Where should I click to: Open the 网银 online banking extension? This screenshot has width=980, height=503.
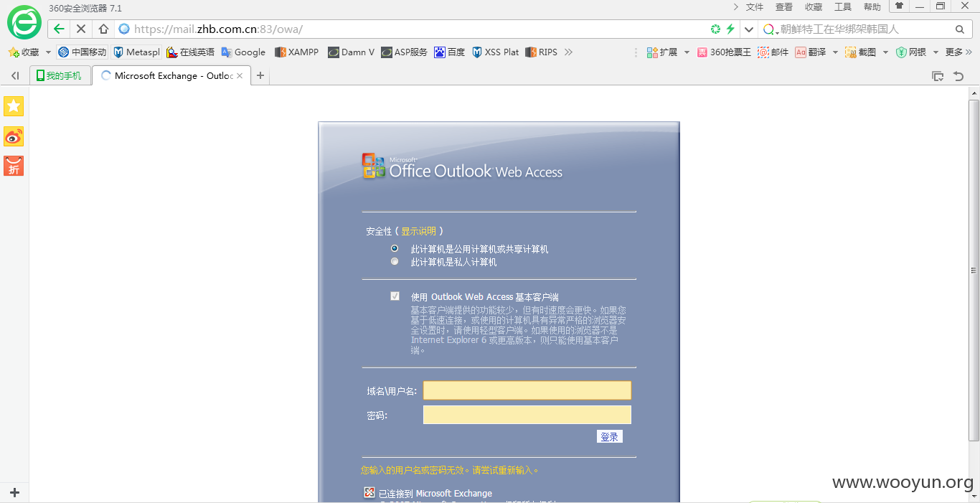click(911, 52)
